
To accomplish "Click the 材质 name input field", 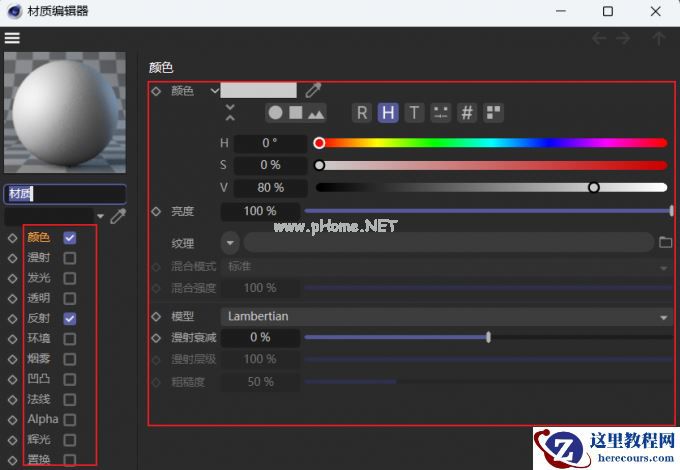I will coord(65,194).
